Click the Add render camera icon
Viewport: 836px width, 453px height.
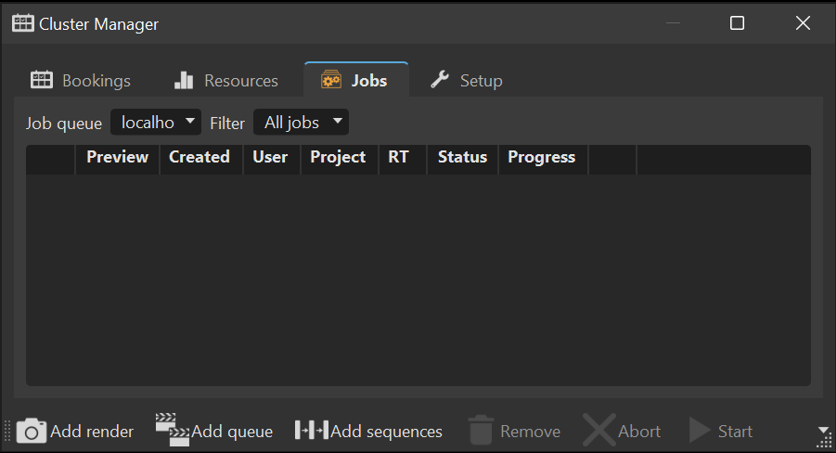[x=31, y=431]
